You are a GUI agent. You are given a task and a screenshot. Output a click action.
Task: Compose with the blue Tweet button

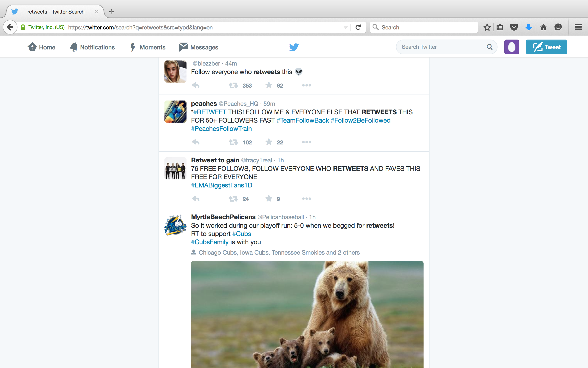(546, 47)
